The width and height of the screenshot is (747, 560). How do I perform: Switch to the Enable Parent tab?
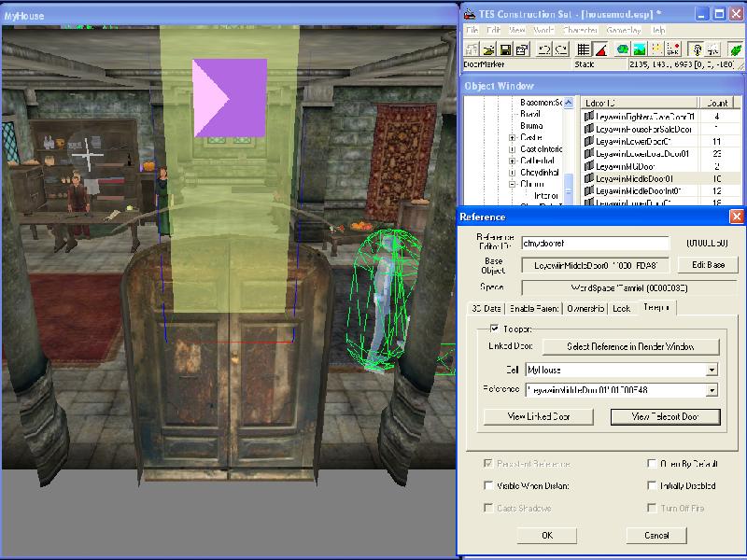(534, 309)
